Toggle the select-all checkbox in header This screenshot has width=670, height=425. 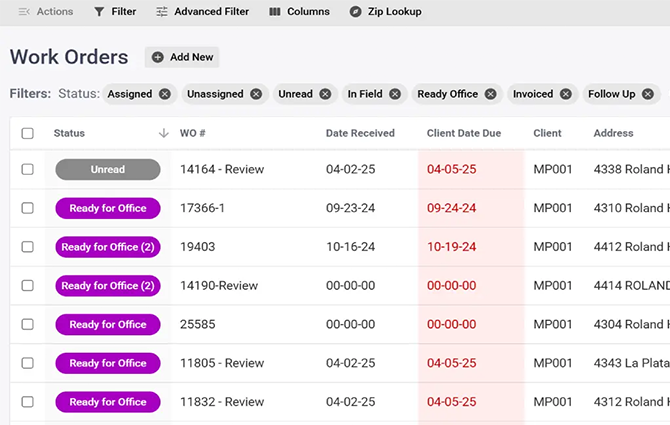click(27, 133)
